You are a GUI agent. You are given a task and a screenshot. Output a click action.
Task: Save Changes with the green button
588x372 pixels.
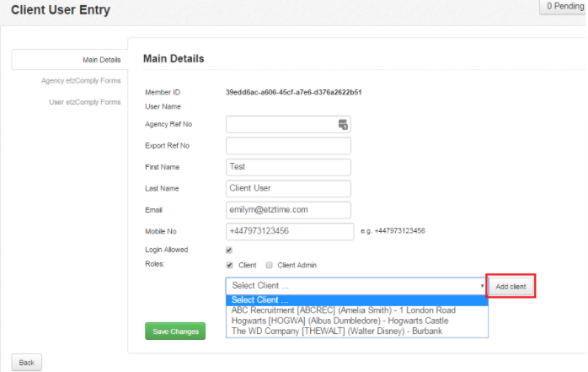[175, 331]
